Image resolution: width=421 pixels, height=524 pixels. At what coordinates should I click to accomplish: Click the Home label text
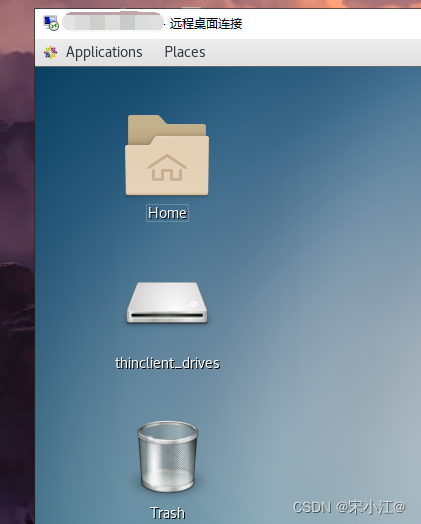(x=167, y=213)
